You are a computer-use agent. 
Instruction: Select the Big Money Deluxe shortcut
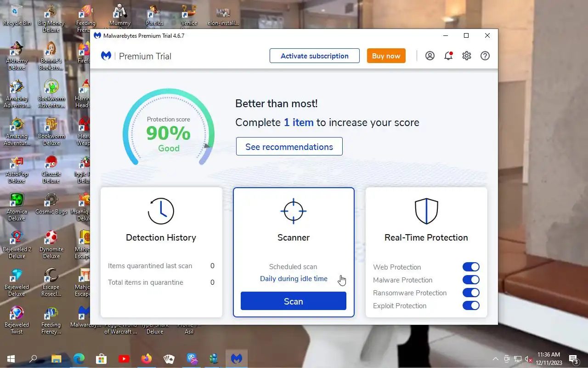51,19
